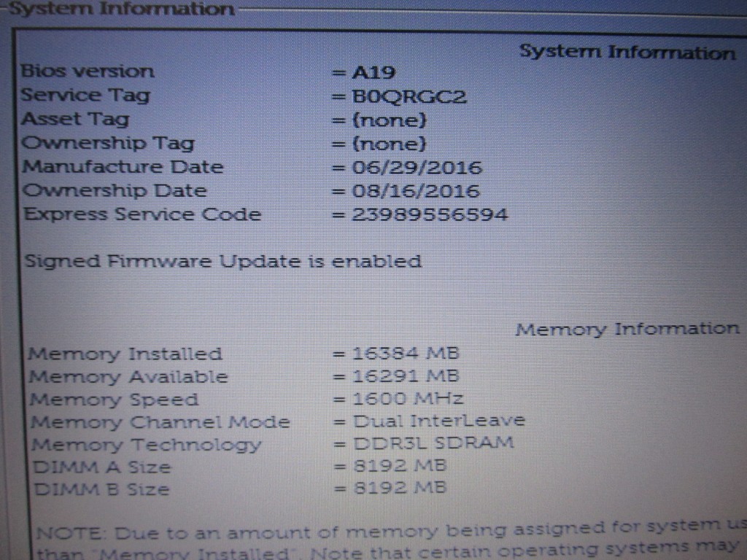Select the A19 BIOS version value
747x560 pixels.
(x=374, y=72)
